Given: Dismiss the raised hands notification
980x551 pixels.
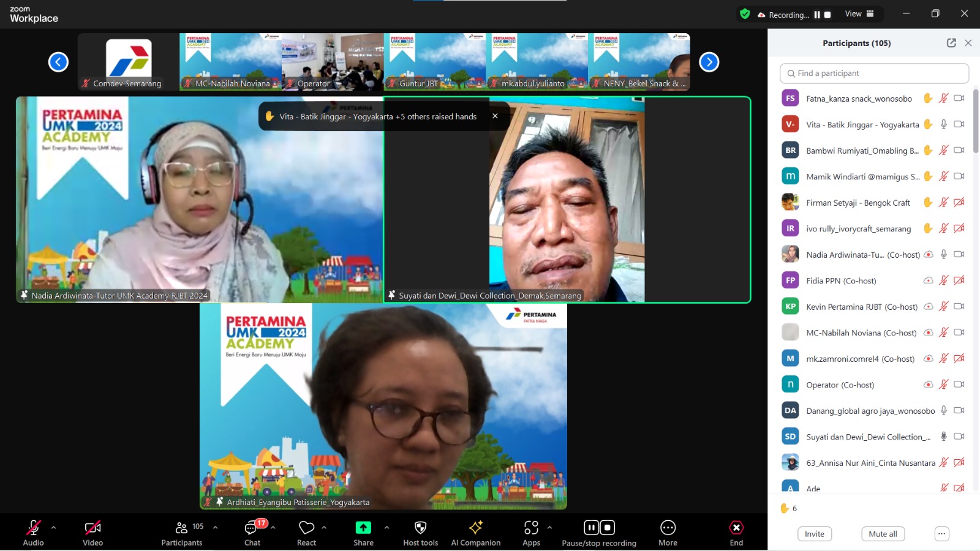Looking at the screenshot, I should pyautogui.click(x=495, y=116).
